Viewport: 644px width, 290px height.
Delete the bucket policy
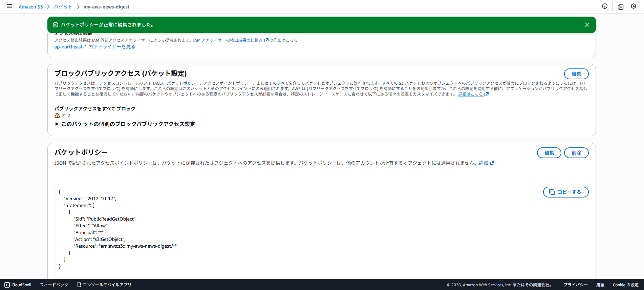(576, 153)
